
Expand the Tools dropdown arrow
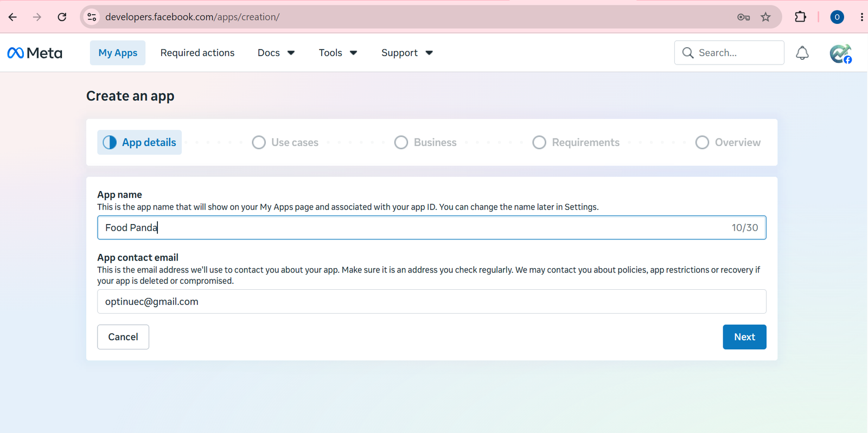[x=353, y=53]
